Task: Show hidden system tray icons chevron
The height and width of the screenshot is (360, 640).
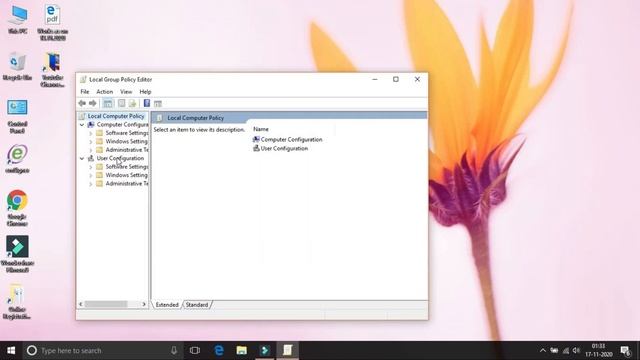Action: 542,351
